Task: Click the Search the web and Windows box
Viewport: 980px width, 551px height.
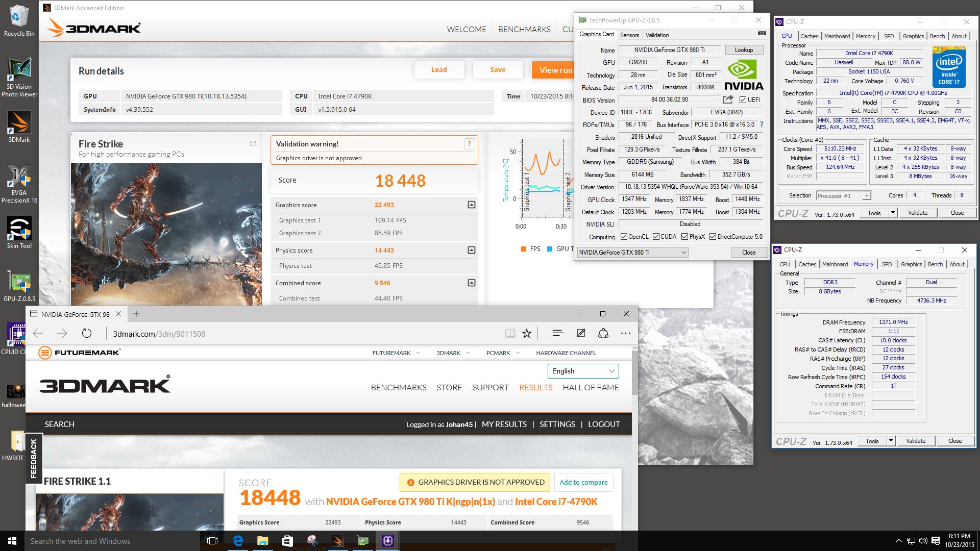Action: 112,541
